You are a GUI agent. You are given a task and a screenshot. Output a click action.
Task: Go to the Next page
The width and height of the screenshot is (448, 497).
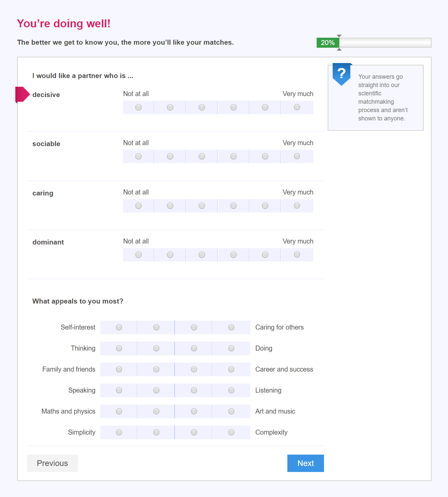coord(305,463)
